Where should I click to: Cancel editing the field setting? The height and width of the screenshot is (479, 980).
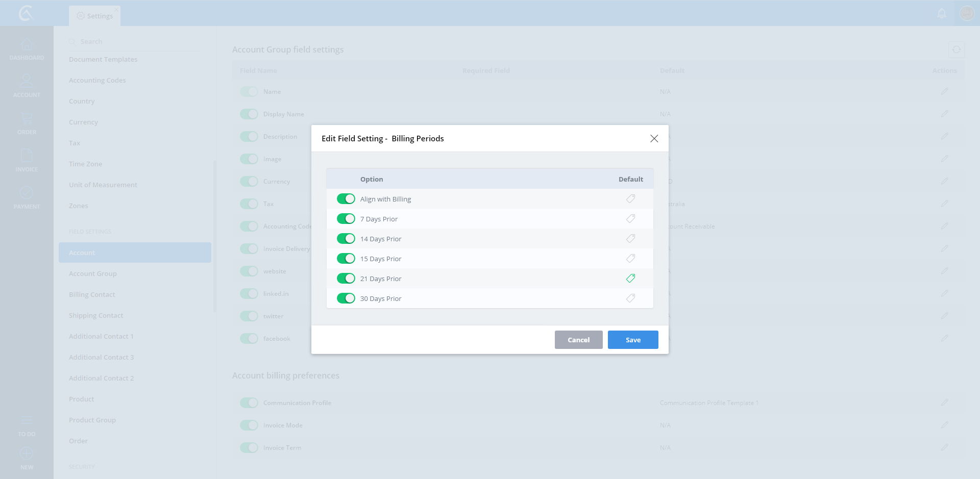pyautogui.click(x=578, y=340)
